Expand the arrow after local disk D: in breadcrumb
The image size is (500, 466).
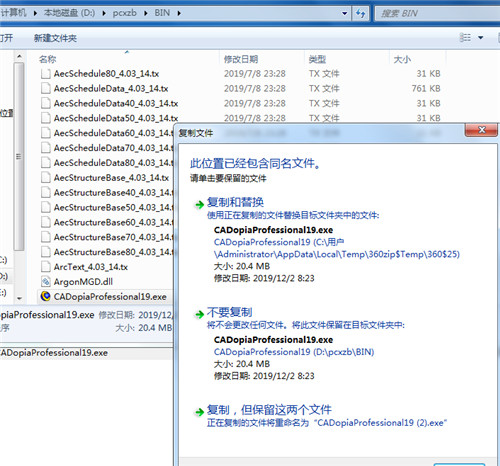104,13
